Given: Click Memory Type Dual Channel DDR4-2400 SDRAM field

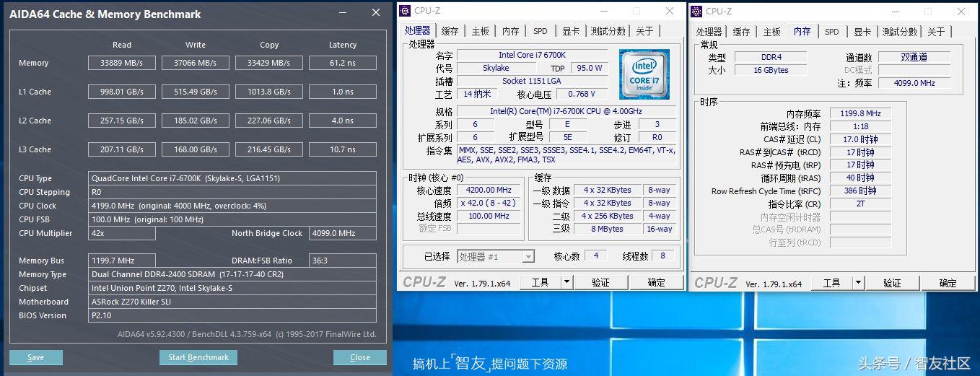Looking at the screenshot, I should tap(232, 274).
